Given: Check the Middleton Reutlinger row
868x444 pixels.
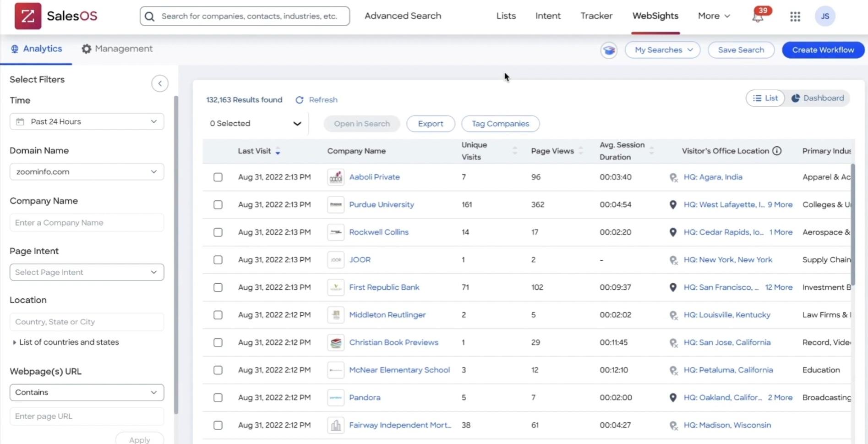Looking at the screenshot, I should (x=218, y=315).
